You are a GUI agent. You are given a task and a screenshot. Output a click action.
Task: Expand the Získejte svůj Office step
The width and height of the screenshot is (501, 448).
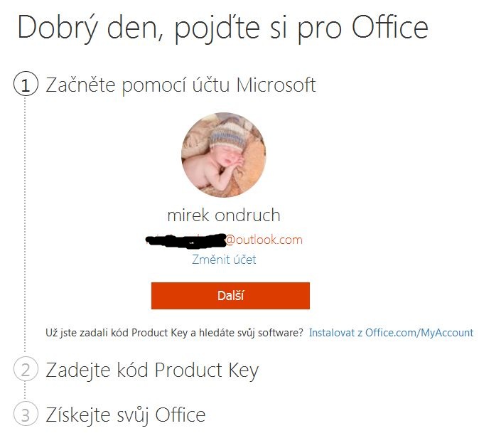[126, 415]
